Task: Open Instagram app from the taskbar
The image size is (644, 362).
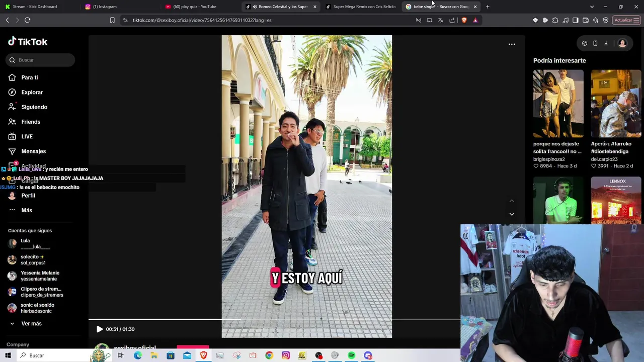Action: tap(286, 355)
